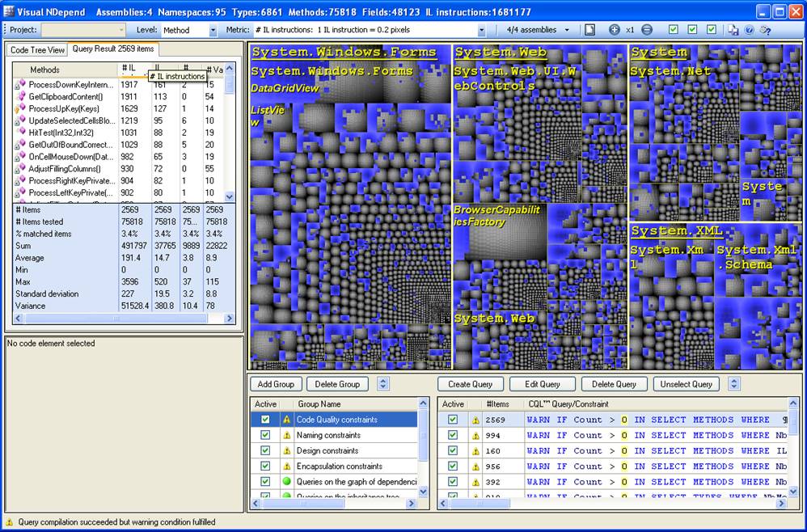Click warning icon beside Naming constraints
807x532 pixels.
point(286,435)
